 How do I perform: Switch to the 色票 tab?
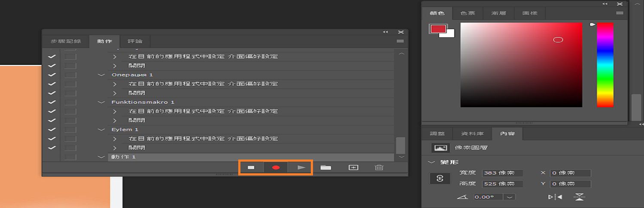pyautogui.click(x=468, y=13)
